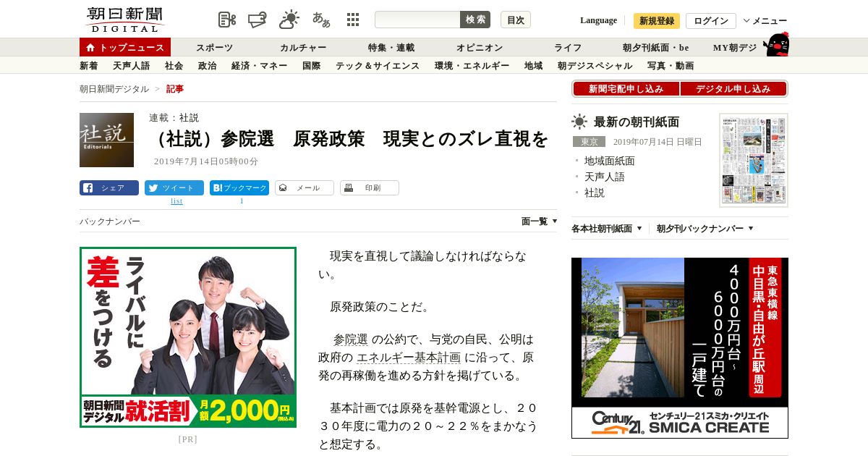
Task: Click the mascot character icon
Action: 775,44
